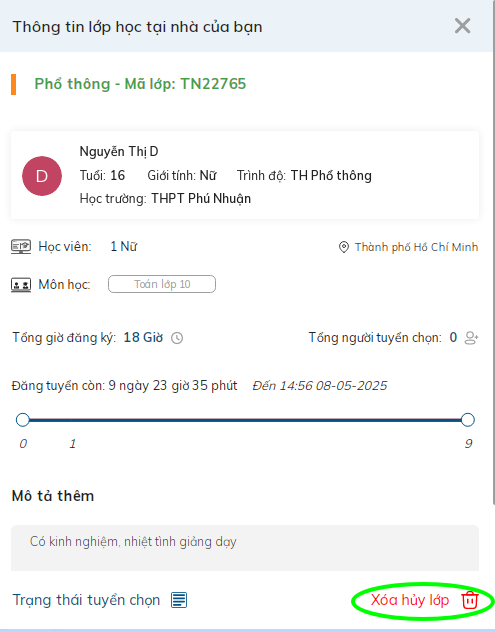Open Trạng thái tuyển chọn
495x631 pixels.
coord(86,600)
